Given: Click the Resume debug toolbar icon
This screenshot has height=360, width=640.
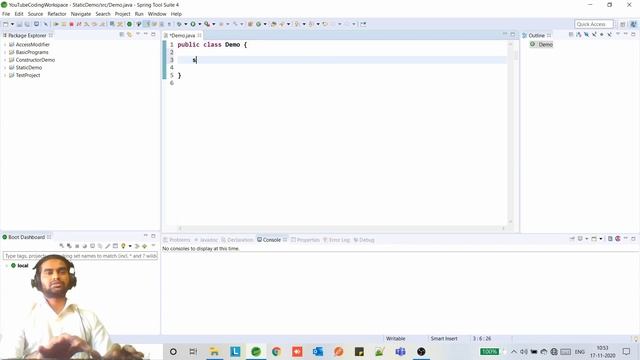Looking at the screenshot, I should click(56, 24).
